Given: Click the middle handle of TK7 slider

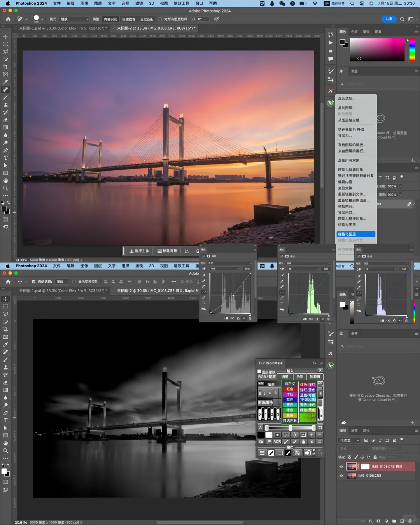Looking at the screenshot, I should pos(290,428).
